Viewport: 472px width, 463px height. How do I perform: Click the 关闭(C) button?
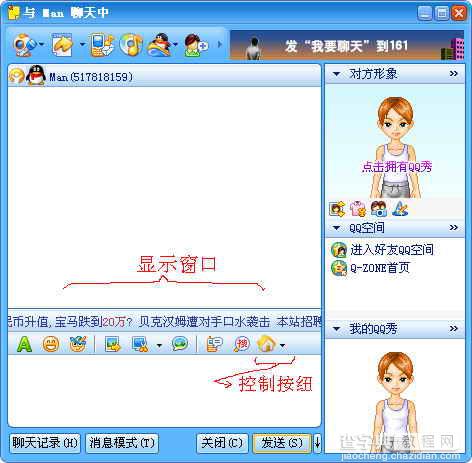tap(222, 443)
